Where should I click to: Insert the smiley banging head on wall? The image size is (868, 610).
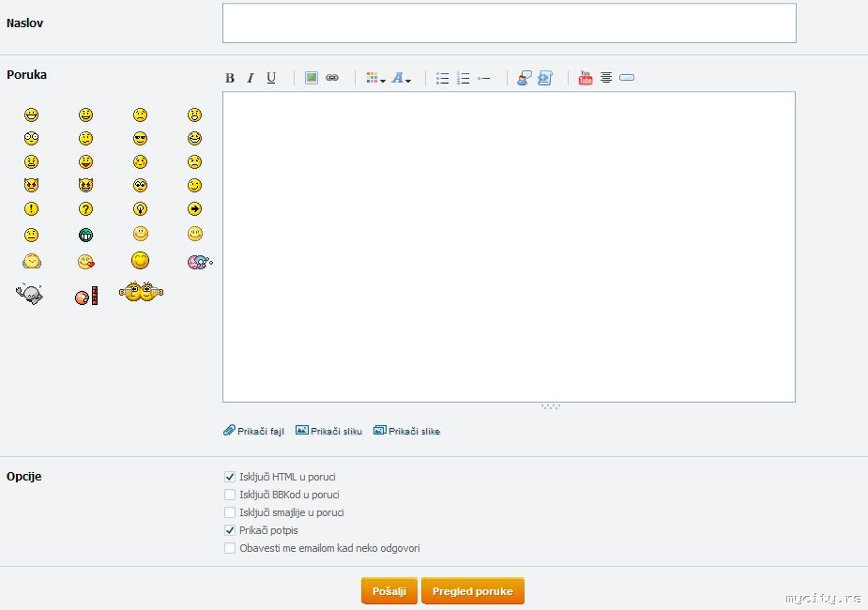[x=86, y=297]
